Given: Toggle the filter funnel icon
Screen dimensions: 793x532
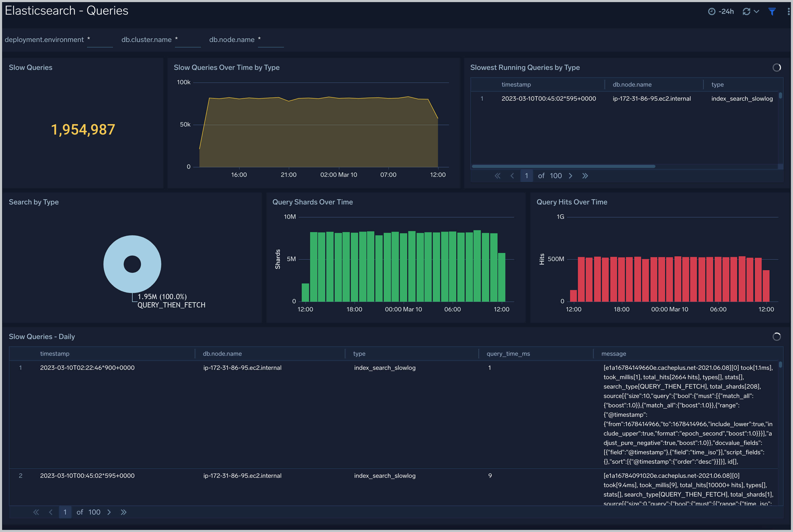Looking at the screenshot, I should (x=772, y=11).
